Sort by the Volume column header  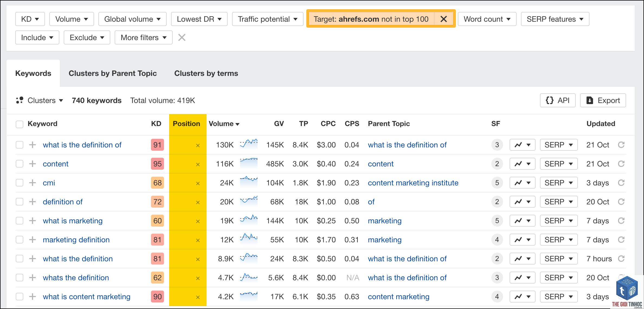(224, 124)
